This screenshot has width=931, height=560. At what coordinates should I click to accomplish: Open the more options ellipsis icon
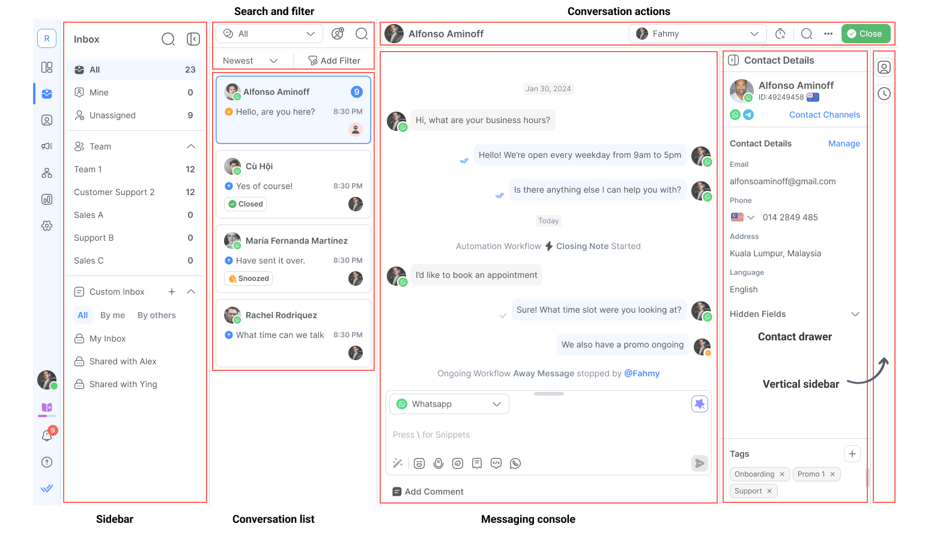pos(828,34)
